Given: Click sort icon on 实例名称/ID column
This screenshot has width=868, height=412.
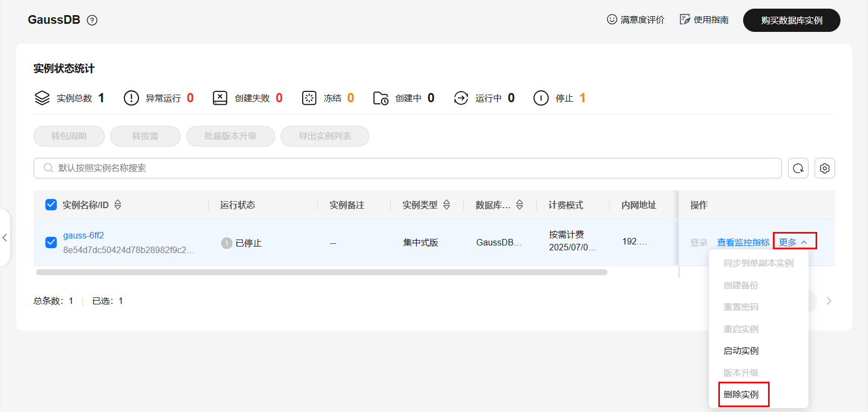Looking at the screenshot, I should point(118,205).
